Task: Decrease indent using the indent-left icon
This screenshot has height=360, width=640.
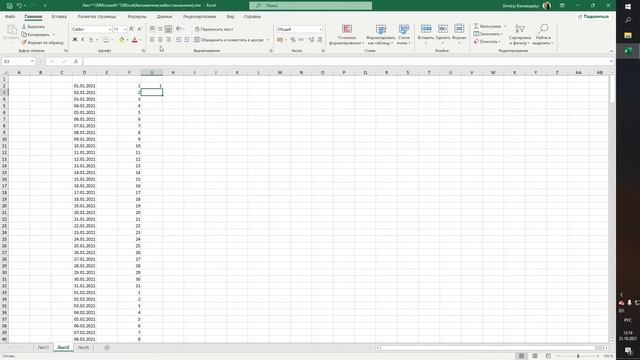Action: click(x=178, y=40)
